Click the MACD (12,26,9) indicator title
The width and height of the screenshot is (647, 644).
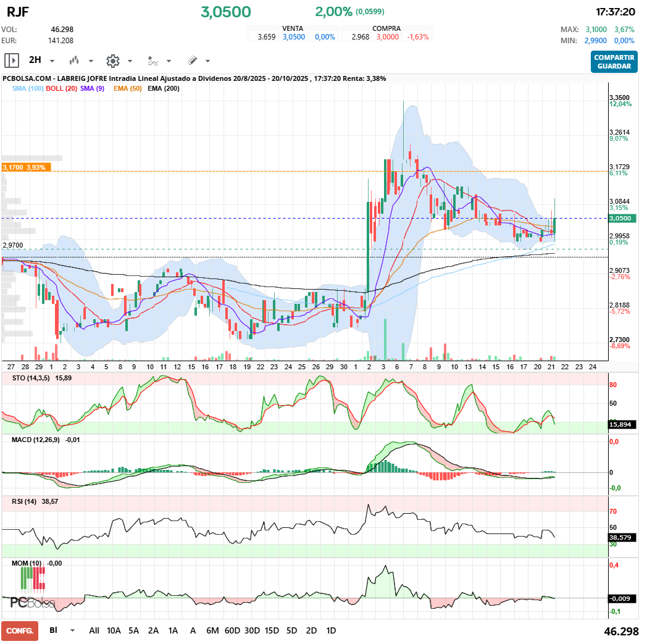[35, 439]
